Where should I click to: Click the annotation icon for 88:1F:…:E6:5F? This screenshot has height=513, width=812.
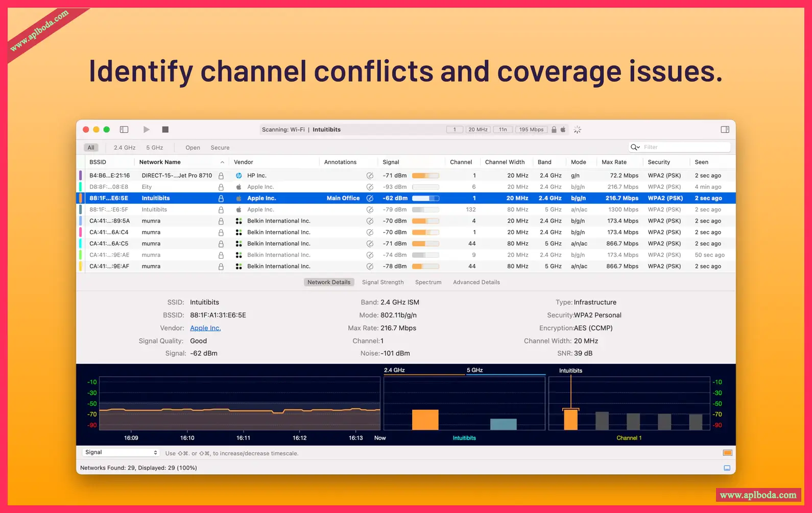click(370, 210)
